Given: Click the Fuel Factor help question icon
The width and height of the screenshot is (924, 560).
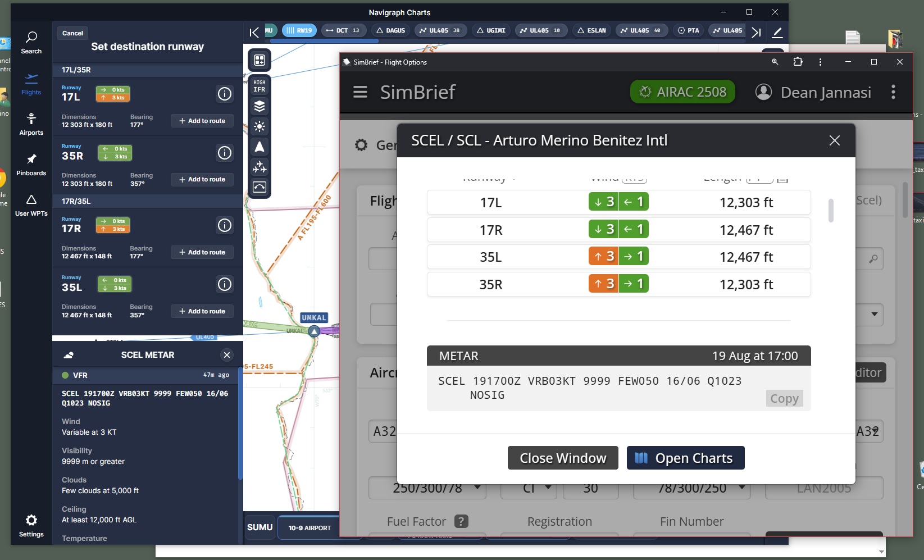Looking at the screenshot, I should click(x=461, y=521).
